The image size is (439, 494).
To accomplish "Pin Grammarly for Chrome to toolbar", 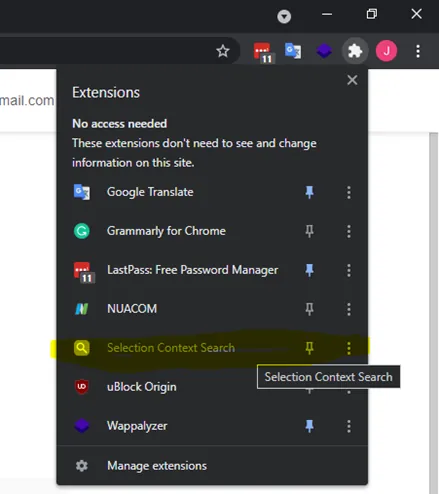I will pos(309,231).
